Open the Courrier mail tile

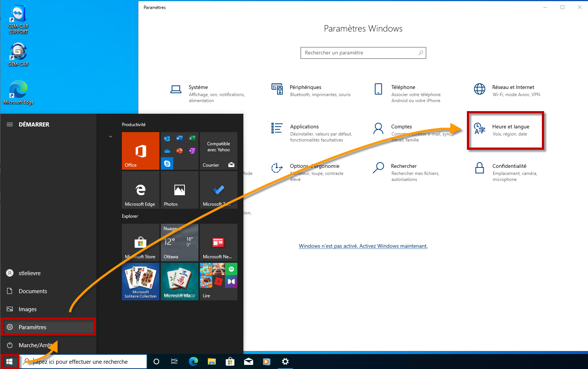point(219,151)
